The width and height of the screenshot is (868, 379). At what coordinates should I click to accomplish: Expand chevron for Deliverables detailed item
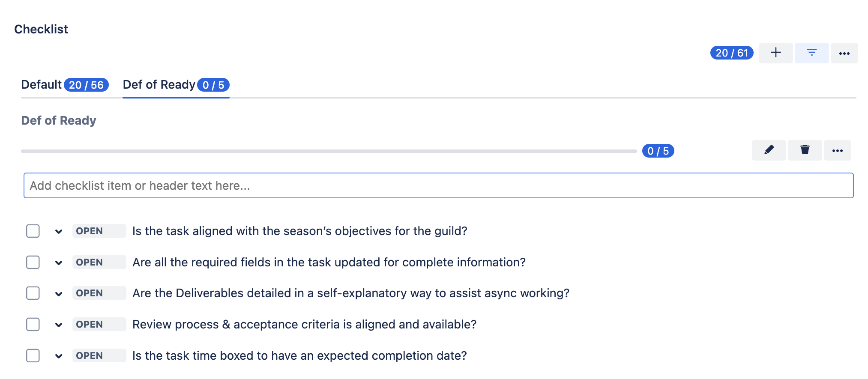59,294
